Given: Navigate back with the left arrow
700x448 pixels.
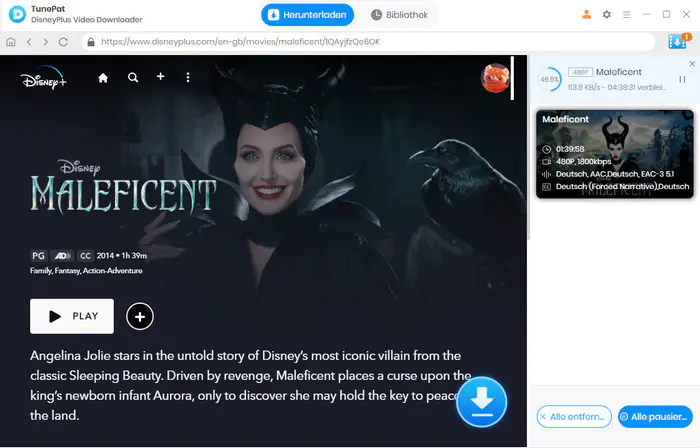Looking at the screenshot, I should [x=29, y=42].
